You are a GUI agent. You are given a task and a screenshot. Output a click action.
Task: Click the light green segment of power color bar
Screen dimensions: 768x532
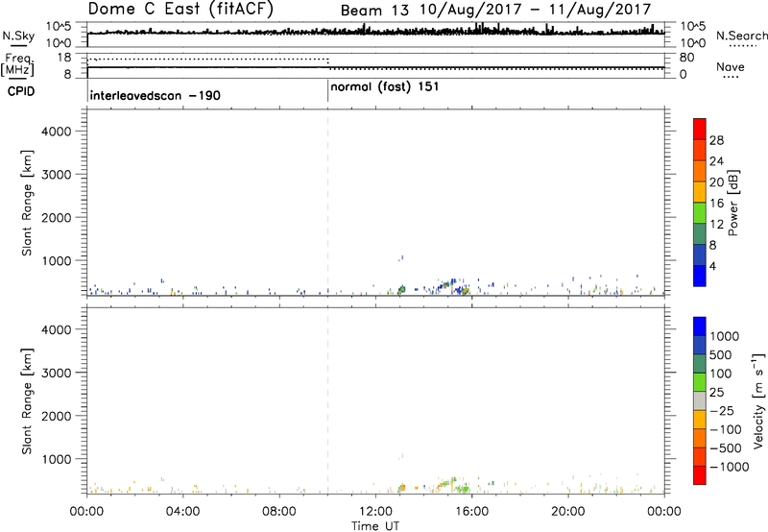[700, 212]
